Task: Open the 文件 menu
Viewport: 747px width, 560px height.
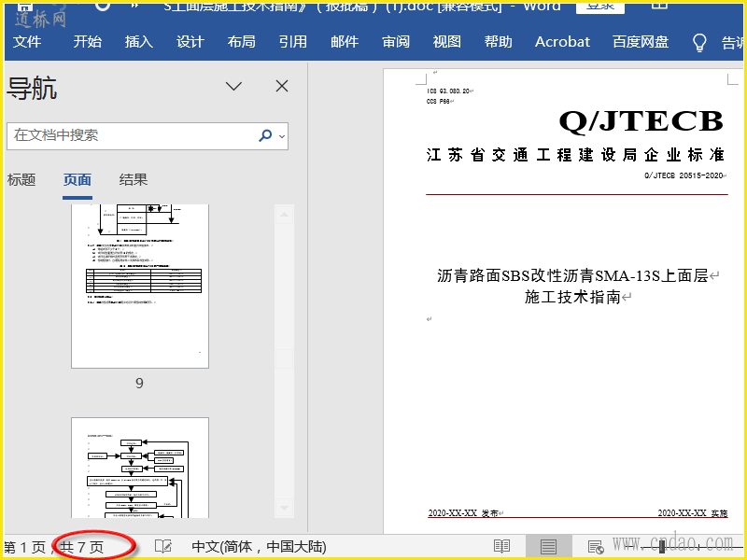Action: pyautogui.click(x=27, y=42)
